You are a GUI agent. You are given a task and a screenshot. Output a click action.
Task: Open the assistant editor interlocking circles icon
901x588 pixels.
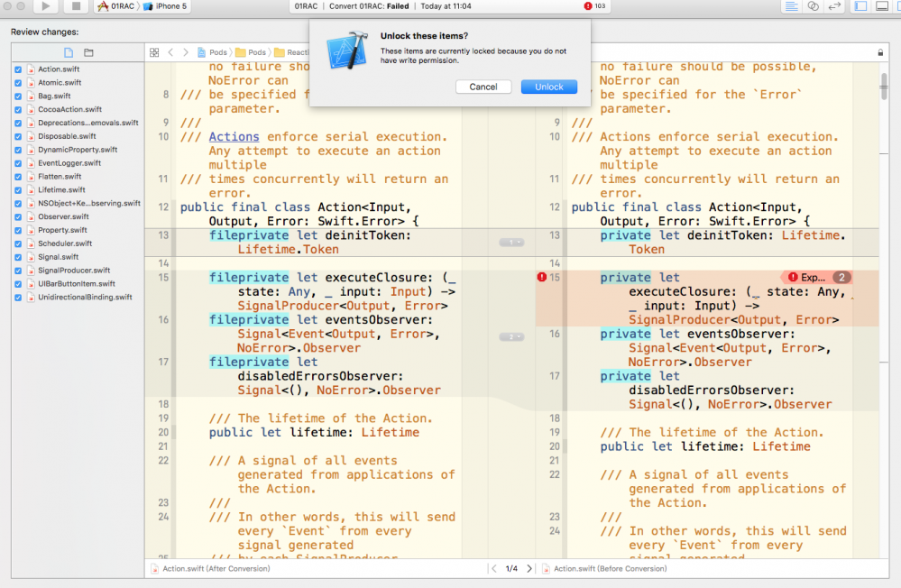coord(813,6)
